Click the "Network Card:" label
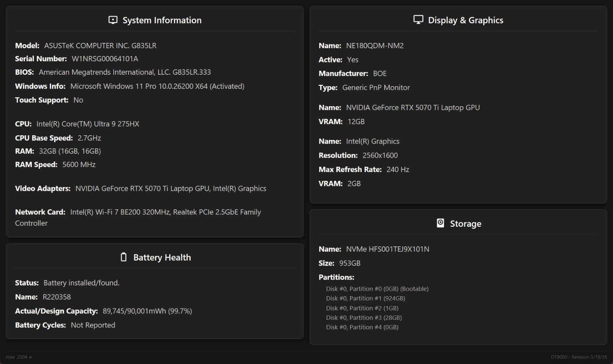The width and height of the screenshot is (613, 364). 40,212
